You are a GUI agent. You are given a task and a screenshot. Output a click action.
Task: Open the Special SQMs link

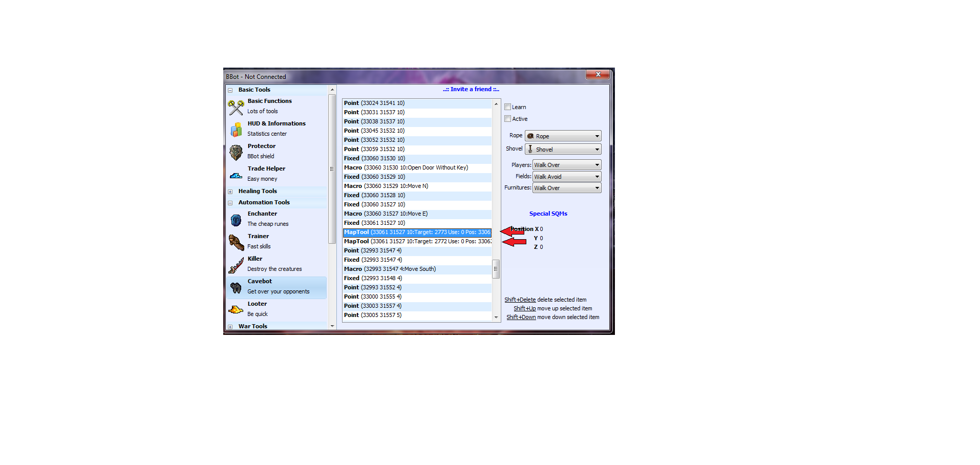tap(548, 214)
